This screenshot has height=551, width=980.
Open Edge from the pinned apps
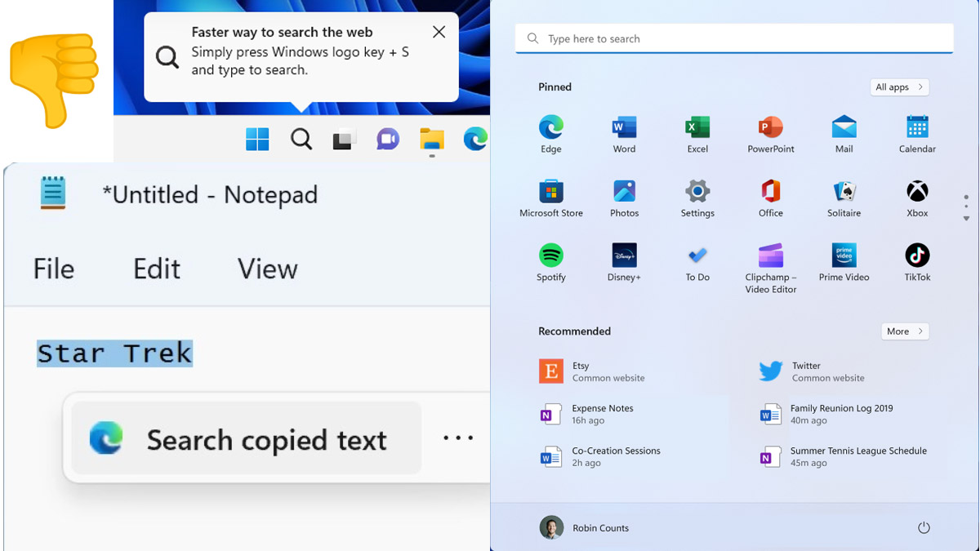tap(551, 134)
